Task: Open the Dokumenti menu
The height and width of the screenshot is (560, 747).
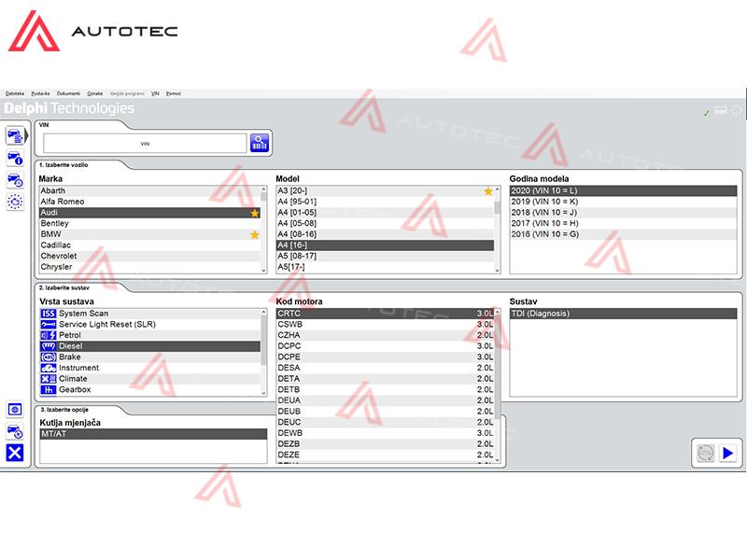Action: [68, 93]
